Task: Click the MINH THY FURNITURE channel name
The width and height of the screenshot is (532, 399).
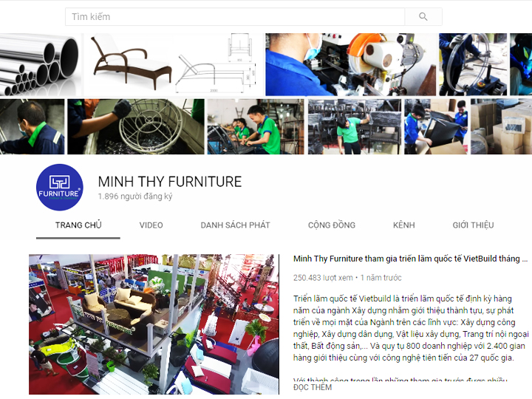Action: point(170,182)
